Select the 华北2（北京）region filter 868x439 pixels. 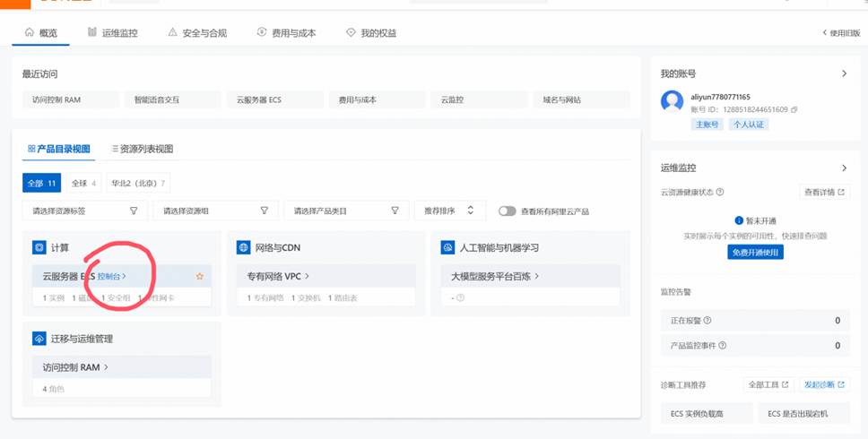click(x=137, y=183)
